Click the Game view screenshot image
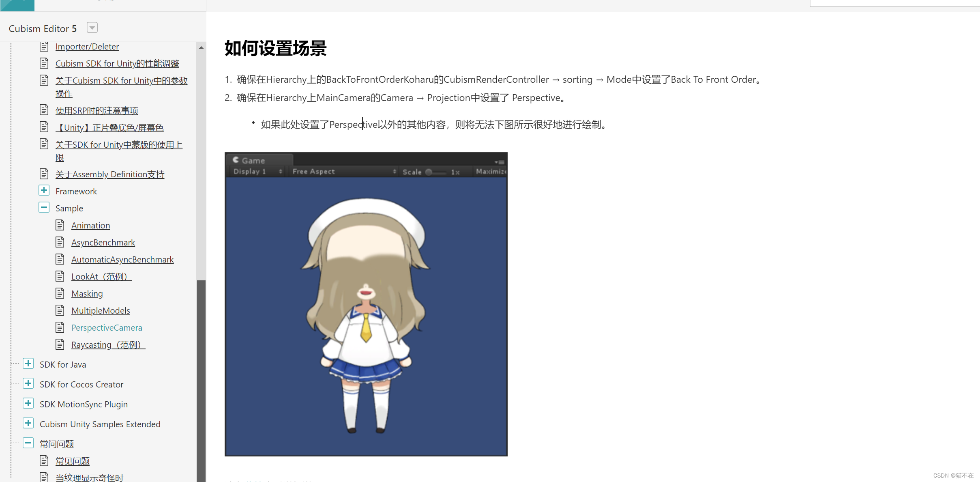The height and width of the screenshot is (482, 980). (x=366, y=304)
